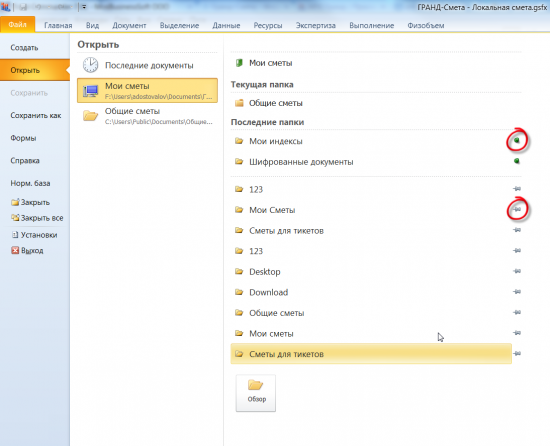Screen dimensions: 550x446
Task: Expand the quick access toolbar dropdown arrow
Action: pos(84,7)
